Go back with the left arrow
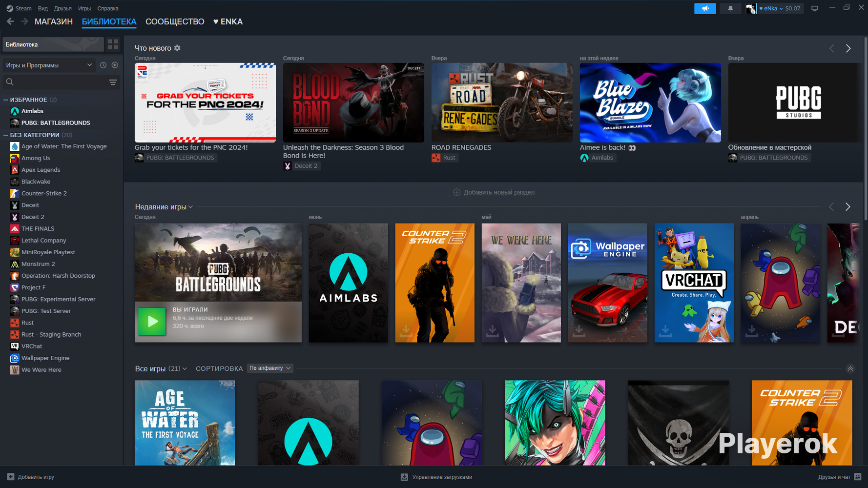The image size is (868, 488). tap(10, 21)
